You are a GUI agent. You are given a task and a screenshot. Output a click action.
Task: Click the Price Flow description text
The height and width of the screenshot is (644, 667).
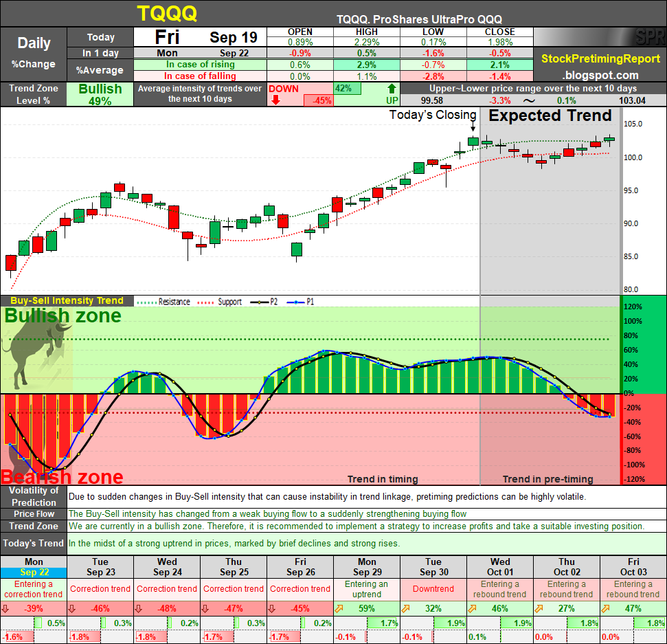tap(268, 513)
